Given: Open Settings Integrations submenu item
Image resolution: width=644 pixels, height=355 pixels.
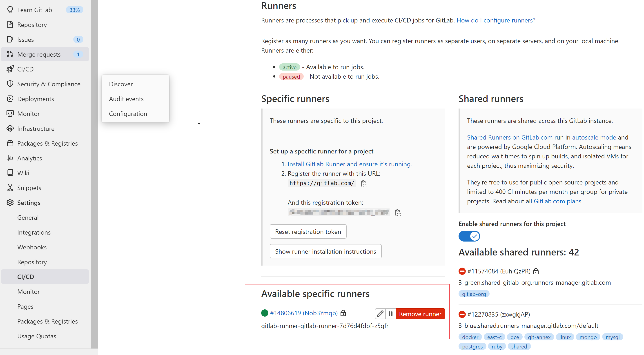Looking at the screenshot, I should [34, 232].
